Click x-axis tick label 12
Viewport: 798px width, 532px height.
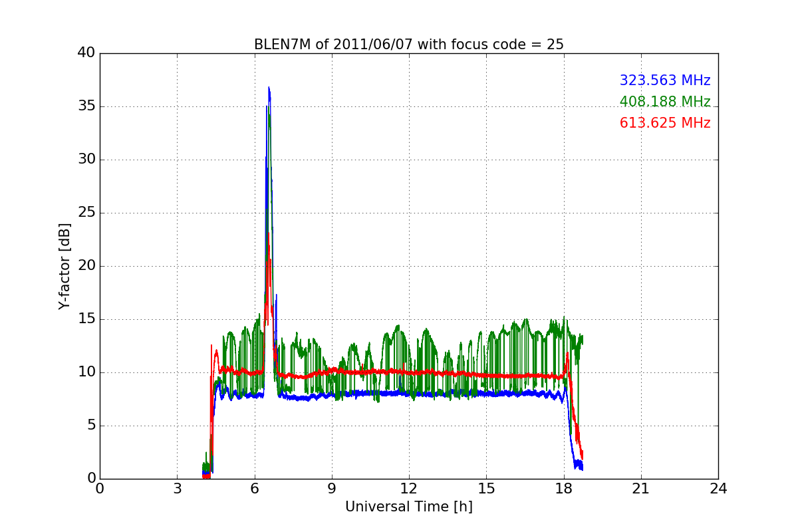[409, 489]
